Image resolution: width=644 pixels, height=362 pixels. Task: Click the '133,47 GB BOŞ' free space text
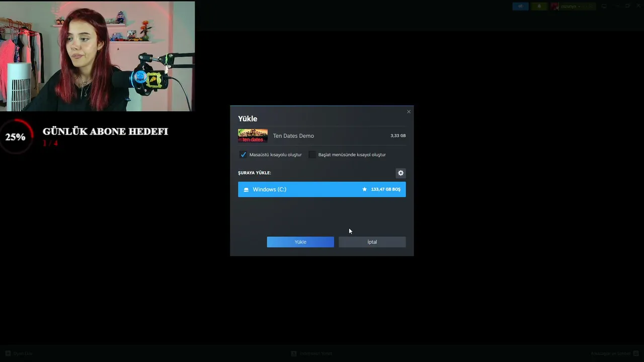coord(386,190)
